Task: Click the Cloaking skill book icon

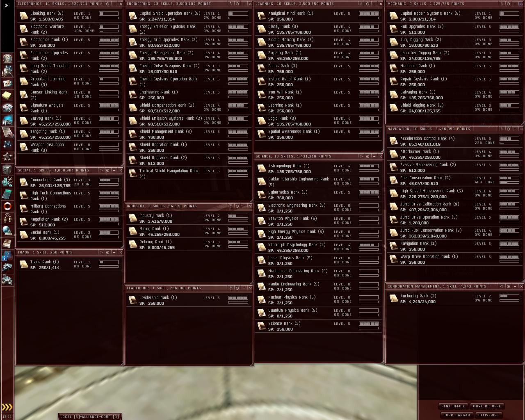Action: pos(24,16)
